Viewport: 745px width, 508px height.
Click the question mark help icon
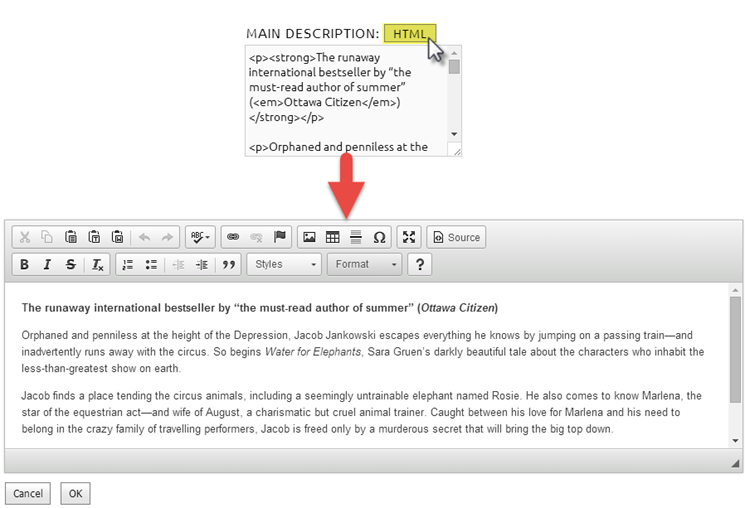pyautogui.click(x=420, y=264)
